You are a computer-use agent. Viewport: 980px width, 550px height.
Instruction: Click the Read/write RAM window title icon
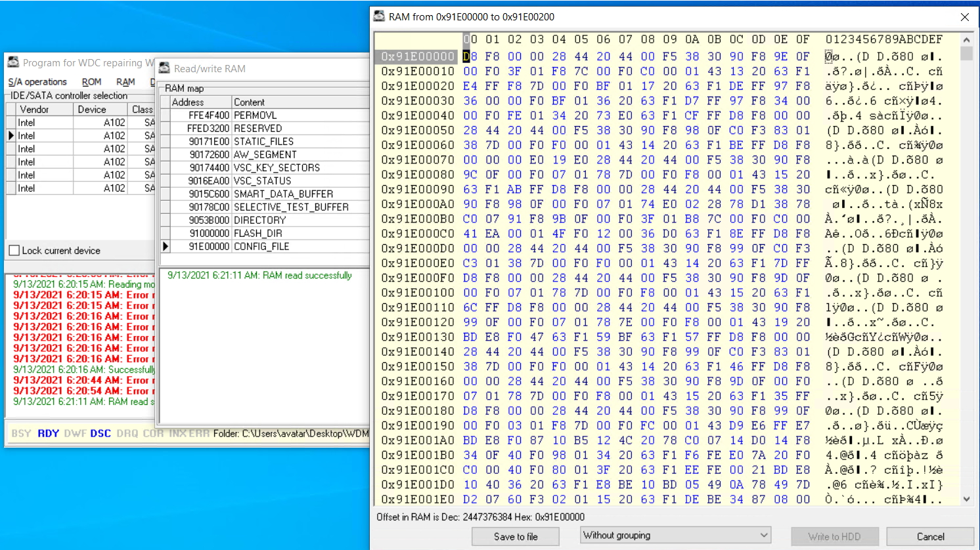coord(164,68)
